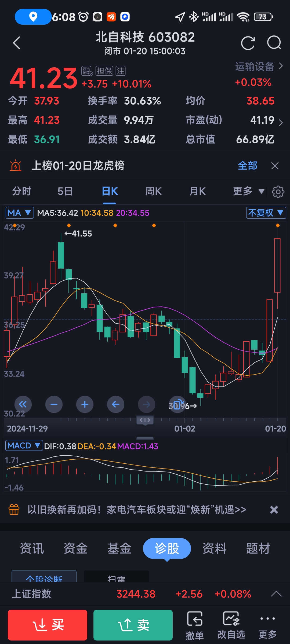Switch to 题材 tab
The height and width of the screenshot is (644, 290).
(258, 548)
